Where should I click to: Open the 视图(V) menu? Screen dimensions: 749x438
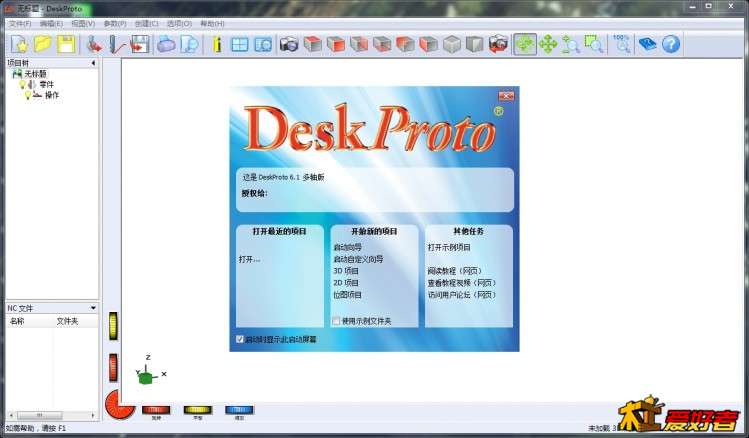point(83,23)
